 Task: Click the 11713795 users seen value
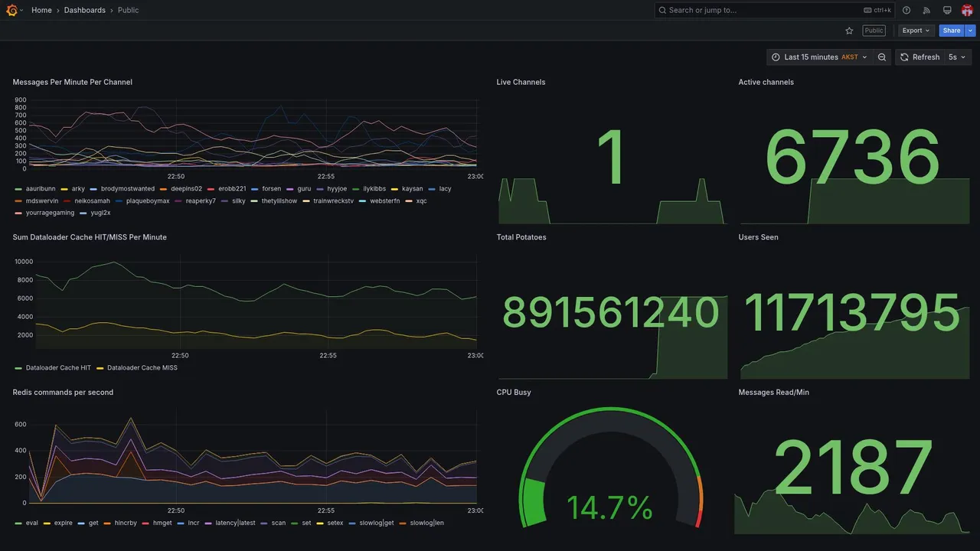coord(852,313)
